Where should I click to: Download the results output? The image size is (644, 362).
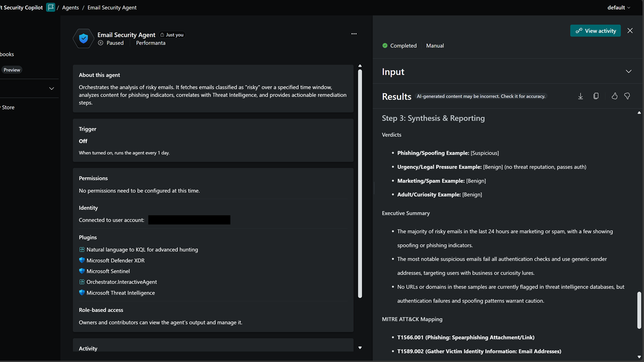580,96
